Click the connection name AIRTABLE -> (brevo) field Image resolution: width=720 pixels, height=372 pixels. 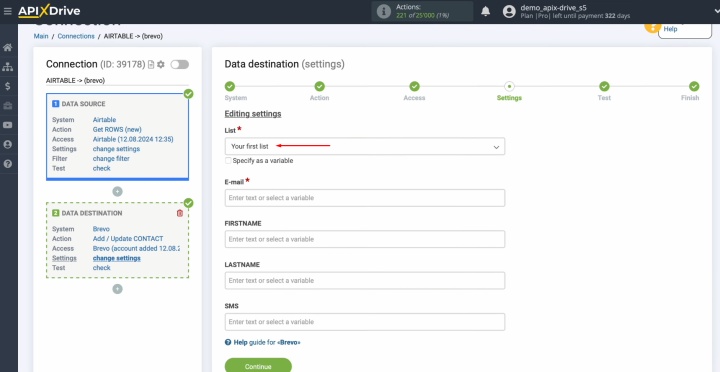point(117,81)
